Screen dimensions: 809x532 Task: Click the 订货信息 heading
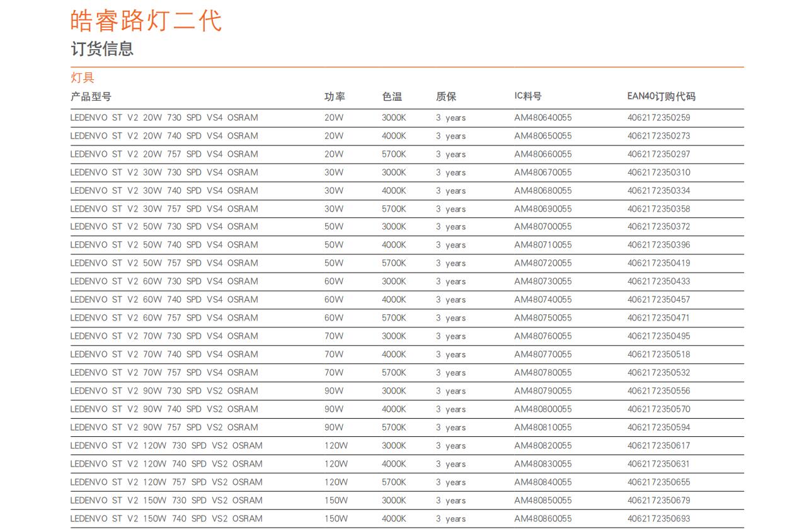[x=102, y=49]
